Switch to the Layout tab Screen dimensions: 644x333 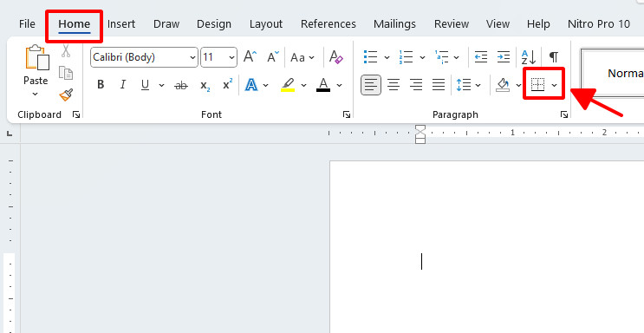click(266, 24)
